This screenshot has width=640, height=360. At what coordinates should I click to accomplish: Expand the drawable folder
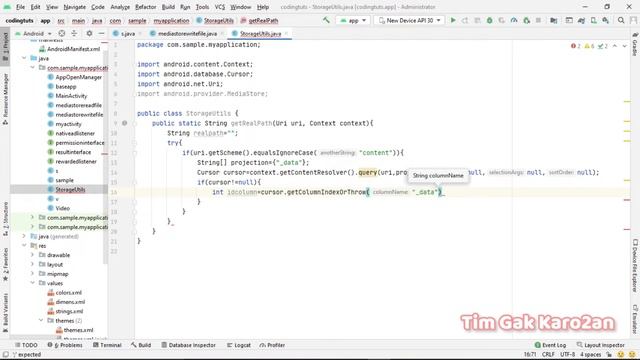[x=32, y=255]
